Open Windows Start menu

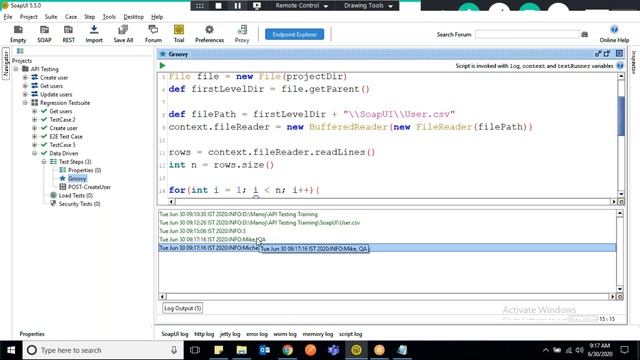coord(11,350)
